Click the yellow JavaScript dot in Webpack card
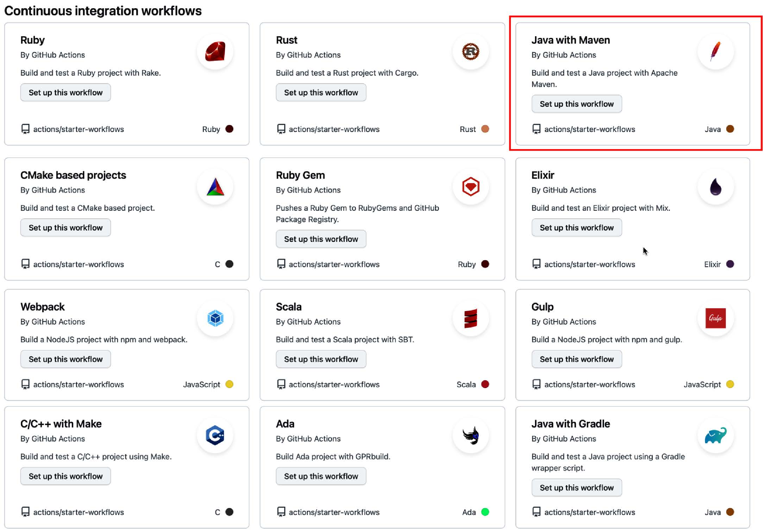Image resolution: width=763 pixels, height=532 pixels. 229,384
